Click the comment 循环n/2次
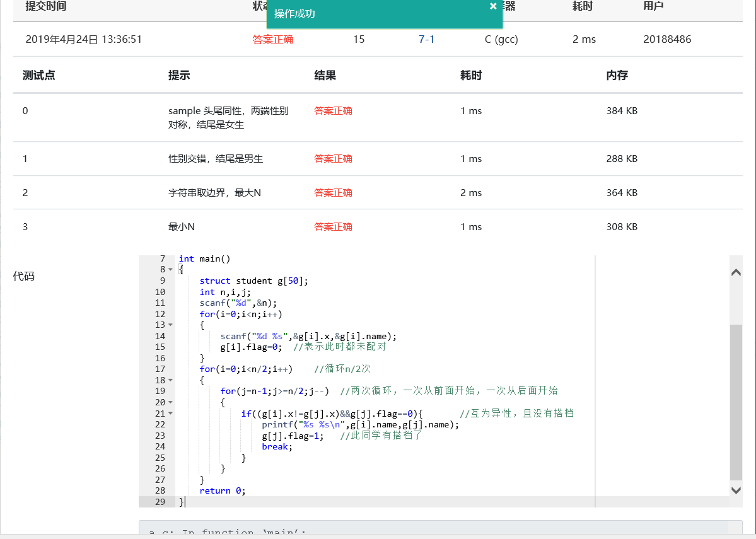This screenshot has width=756, height=539. point(342,369)
